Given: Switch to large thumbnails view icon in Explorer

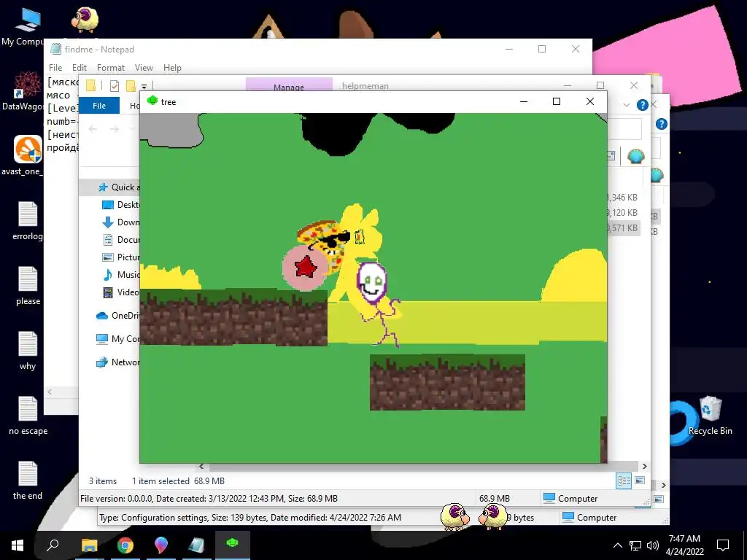Looking at the screenshot, I should click(x=640, y=480).
